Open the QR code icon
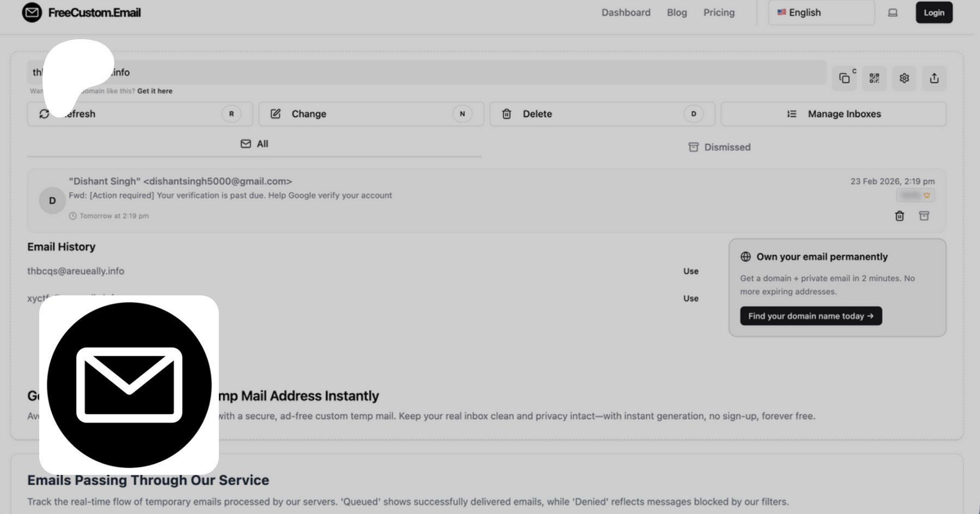Screen dimensions: 980x514 [874, 78]
